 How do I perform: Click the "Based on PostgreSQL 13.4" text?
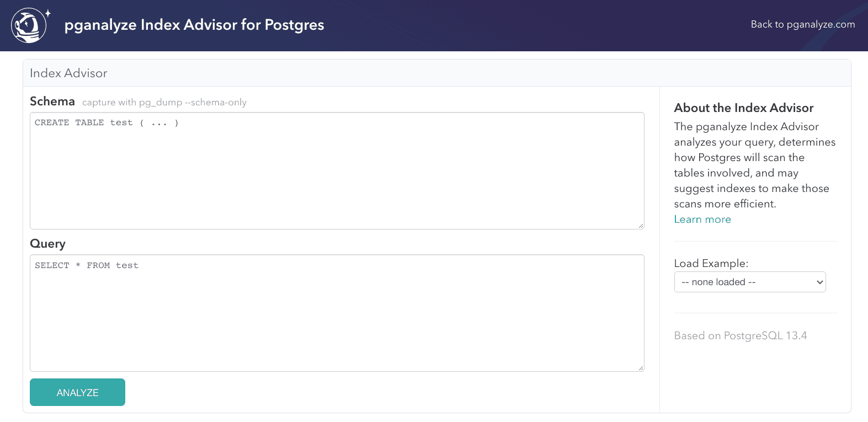click(741, 335)
